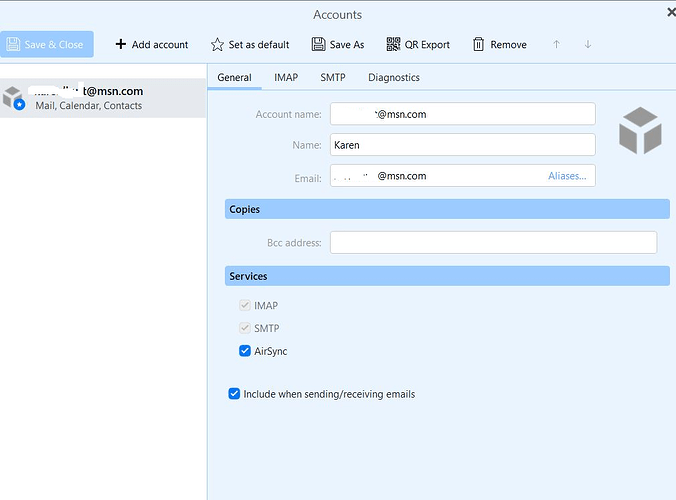The image size is (676, 500).
Task: Click the QR Export code icon
Action: (393, 44)
